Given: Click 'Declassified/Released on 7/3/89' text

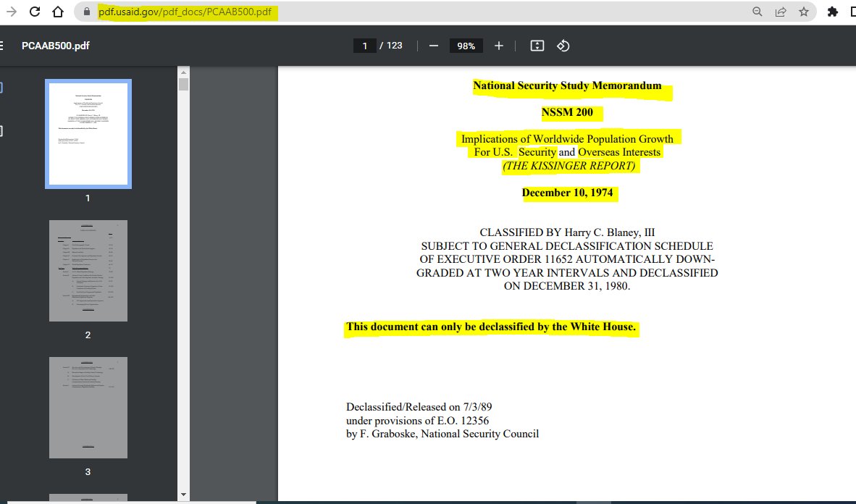Looking at the screenshot, I should tap(419, 408).
